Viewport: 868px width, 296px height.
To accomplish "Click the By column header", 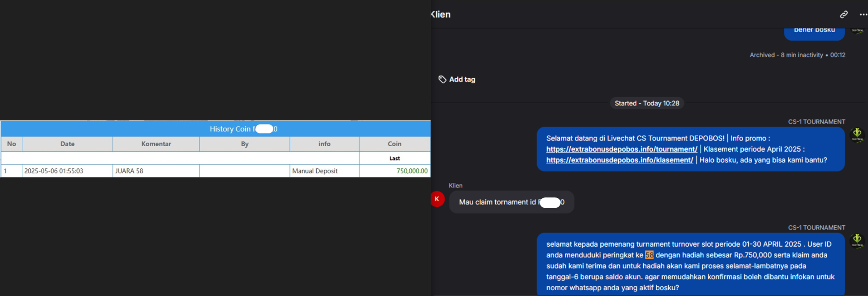I will tap(245, 144).
